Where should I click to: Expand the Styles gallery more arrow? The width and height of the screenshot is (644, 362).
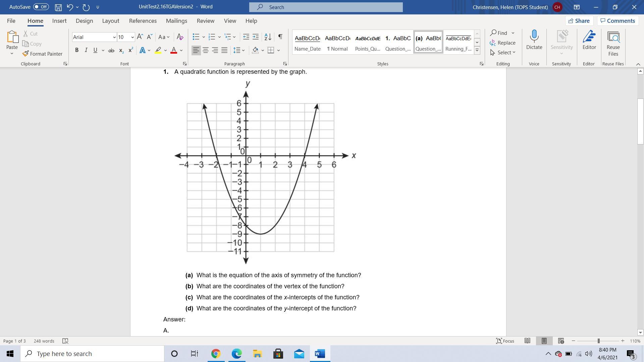[477, 50]
